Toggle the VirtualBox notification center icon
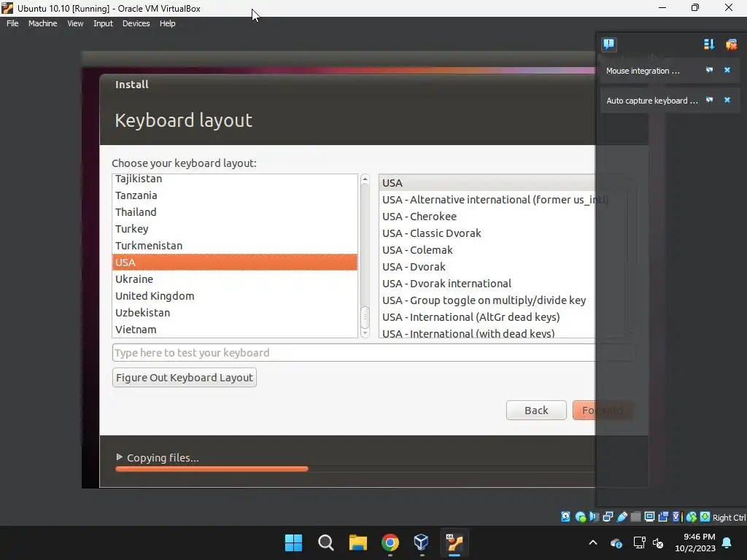This screenshot has height=560, width=747. tap(609, 44)
